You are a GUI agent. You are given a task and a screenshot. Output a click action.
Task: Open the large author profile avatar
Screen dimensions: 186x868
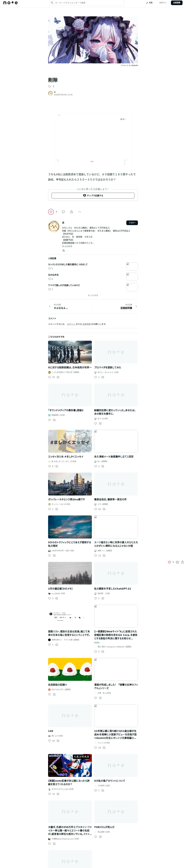pos(54,226)
